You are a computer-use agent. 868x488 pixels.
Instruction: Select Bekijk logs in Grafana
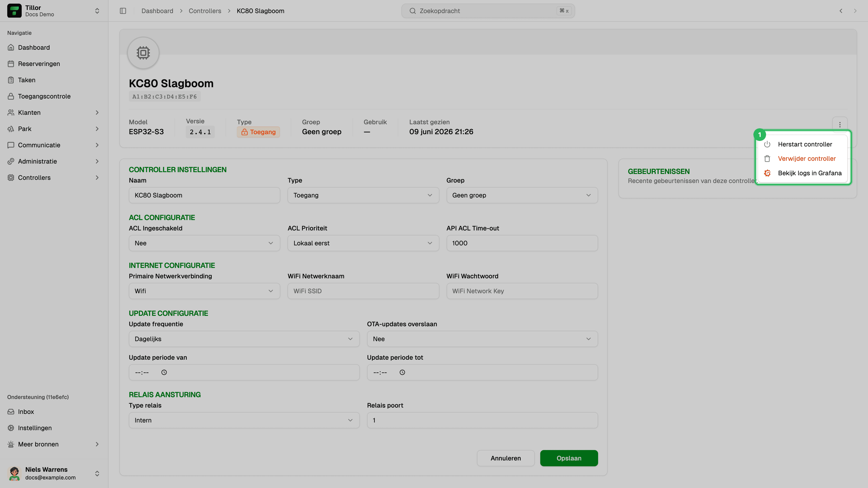803,173
